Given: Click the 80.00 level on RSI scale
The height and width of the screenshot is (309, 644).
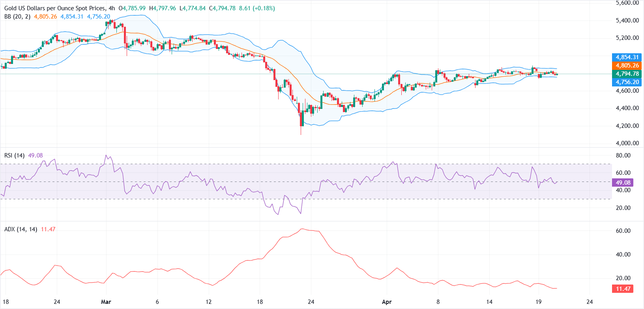Looking at the screenshot, I should coord(623,155).
